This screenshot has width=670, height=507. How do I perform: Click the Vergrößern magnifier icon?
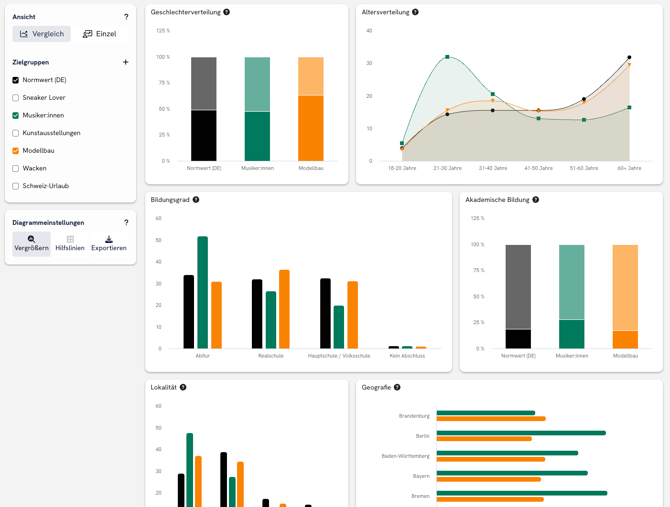click(31, 240)
